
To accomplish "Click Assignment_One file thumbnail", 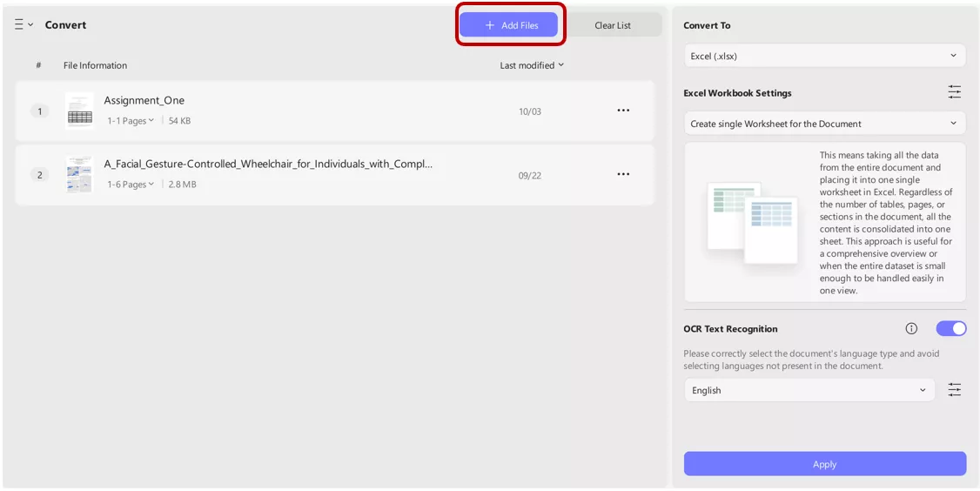I will point(79,111).
